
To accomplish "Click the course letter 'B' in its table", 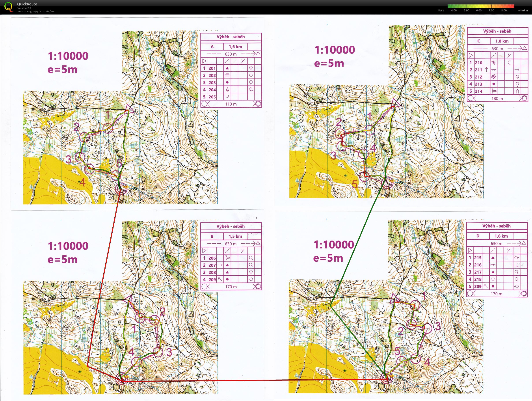I will point(212,237).
